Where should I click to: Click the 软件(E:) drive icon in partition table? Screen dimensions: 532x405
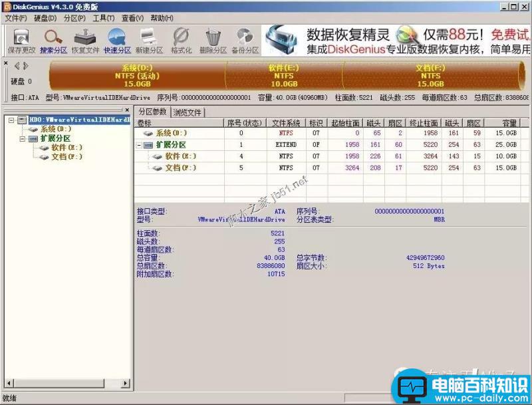coord(157,156)
